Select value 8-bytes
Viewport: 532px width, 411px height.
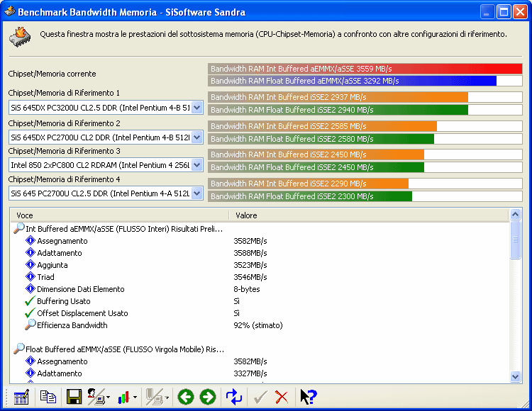point(247,289)
